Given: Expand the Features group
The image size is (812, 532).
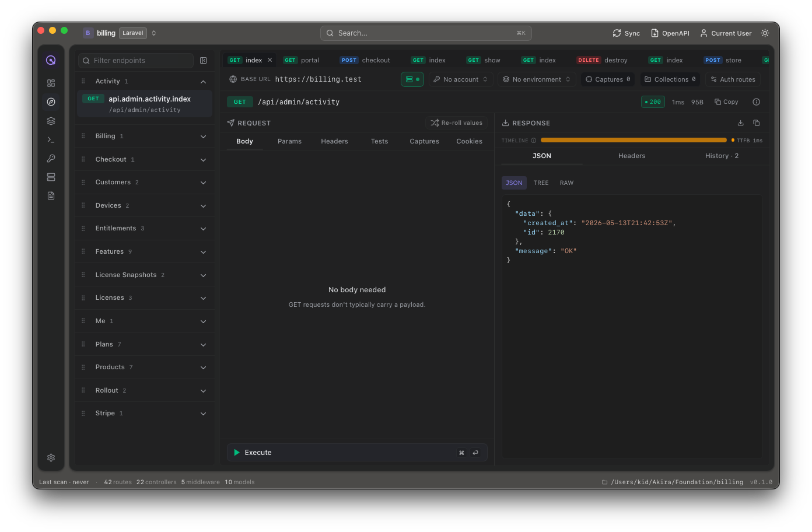Looking at the screenshot, I should [x=203, y=252].
